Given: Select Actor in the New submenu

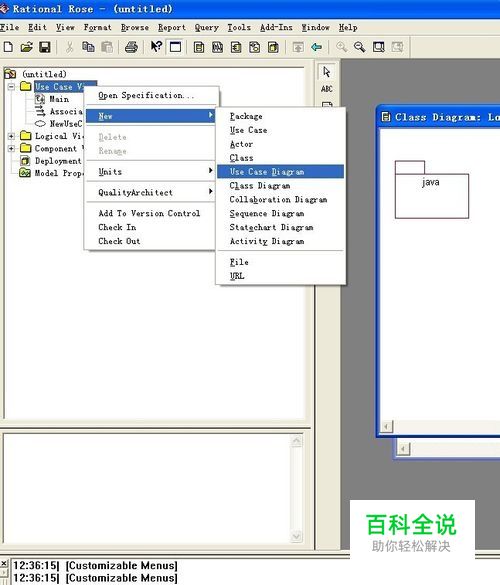Looking at the screenshot, I should [280, 144].
